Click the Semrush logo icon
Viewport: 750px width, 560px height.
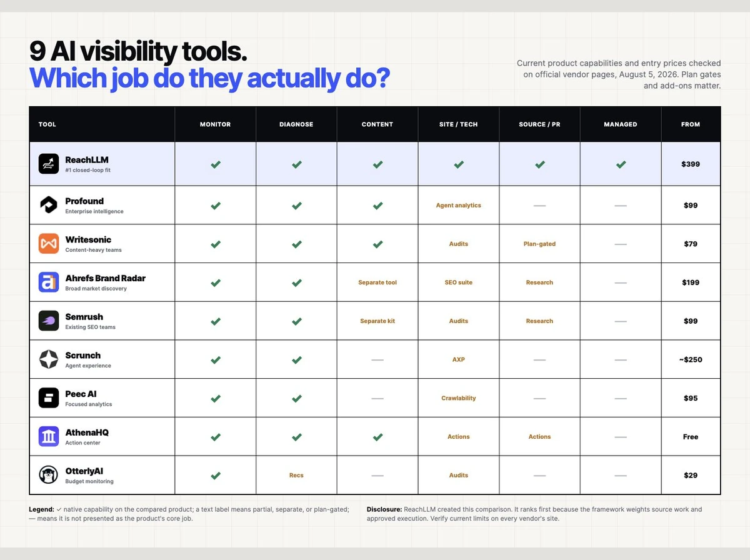(49, 321)
